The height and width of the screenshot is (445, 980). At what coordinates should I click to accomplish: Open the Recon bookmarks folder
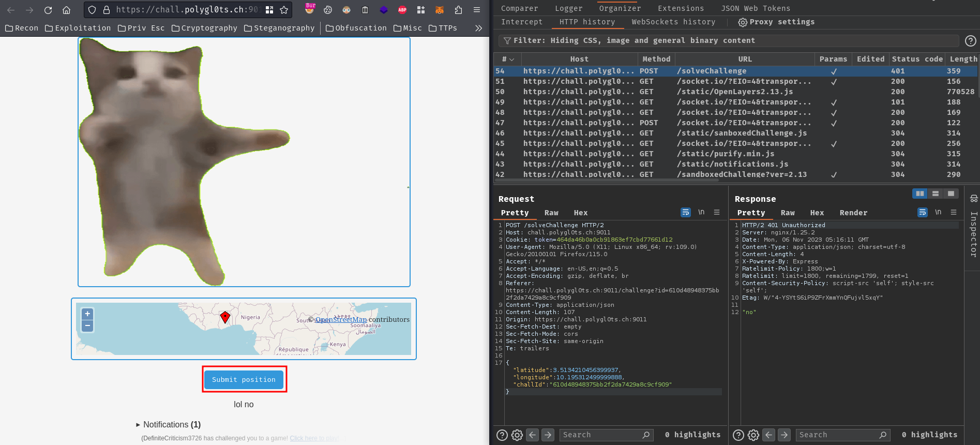[22, 28]
